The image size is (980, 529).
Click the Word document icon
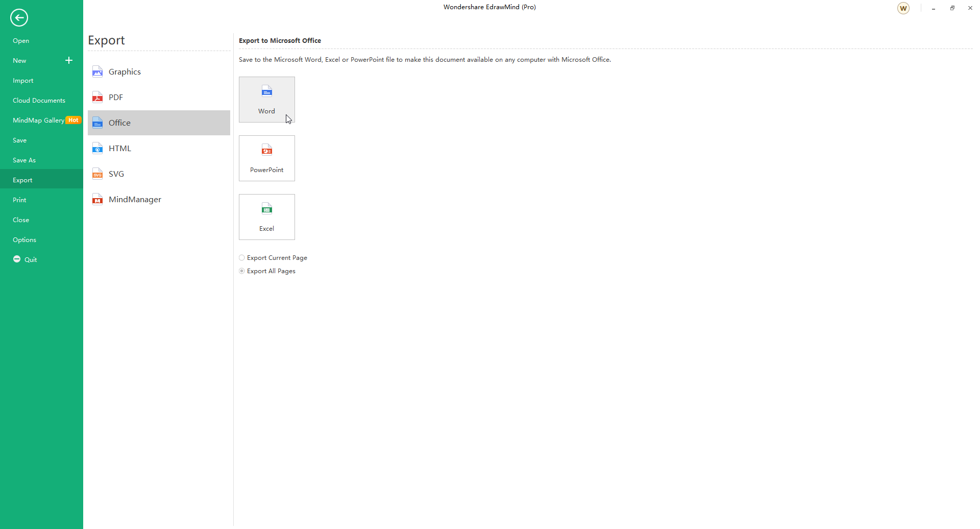(x=267, y=91)
